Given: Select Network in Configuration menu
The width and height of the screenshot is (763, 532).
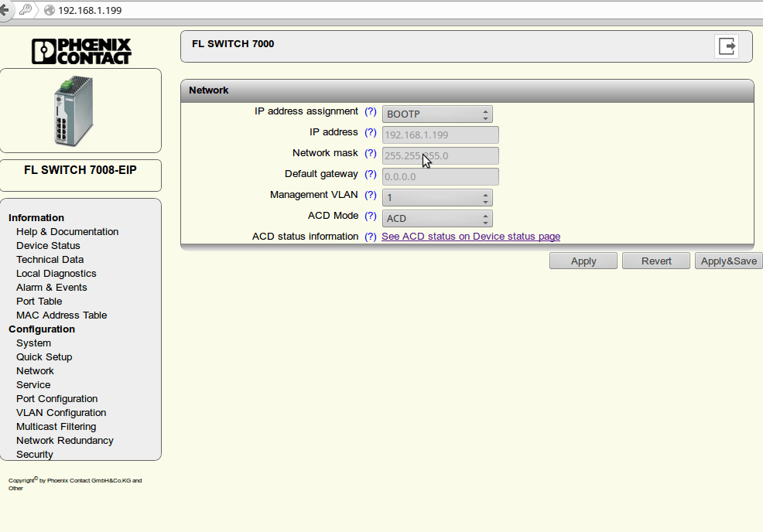Looking at the screenshot, I should [35, 371].
